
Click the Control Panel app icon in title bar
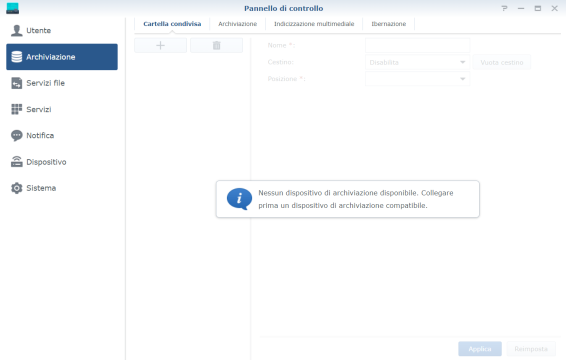point(13,8)
